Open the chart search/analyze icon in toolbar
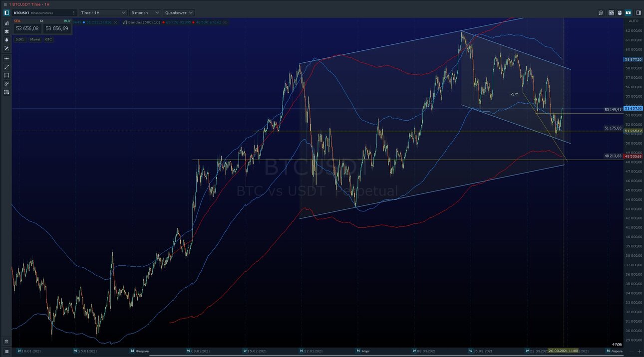644x357 pixels. [x=601, y=12]
